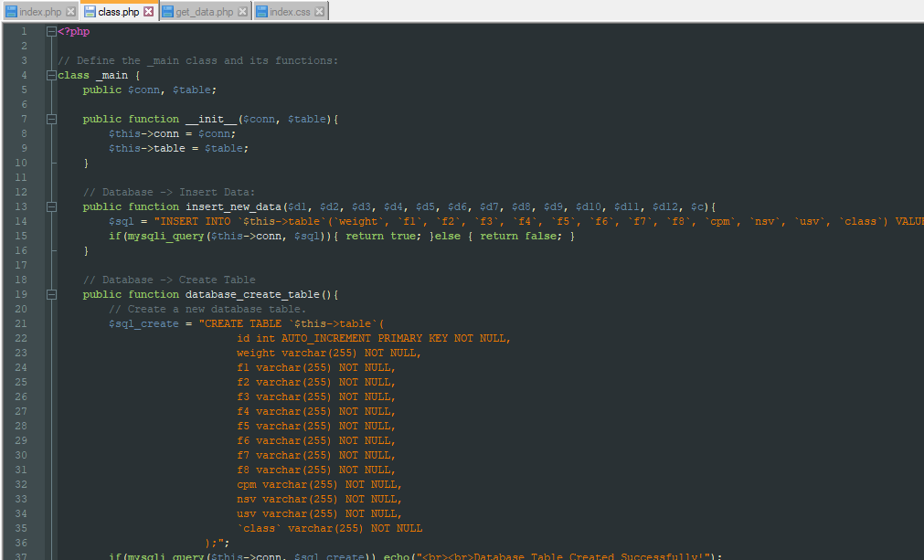Collapse the database_create_table function fold
Screen dimensions: 924x560
pos(51,294)
